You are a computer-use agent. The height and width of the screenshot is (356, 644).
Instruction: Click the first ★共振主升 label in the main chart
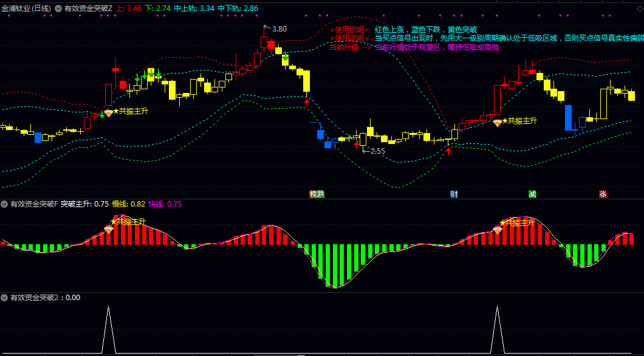[x=130, y=111]
